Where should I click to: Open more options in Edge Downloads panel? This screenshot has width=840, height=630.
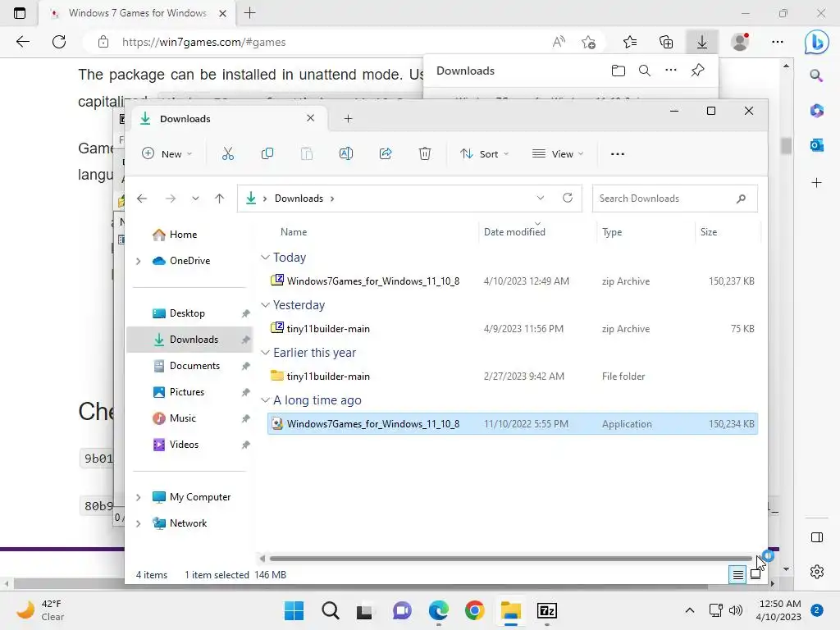(671, 71)
